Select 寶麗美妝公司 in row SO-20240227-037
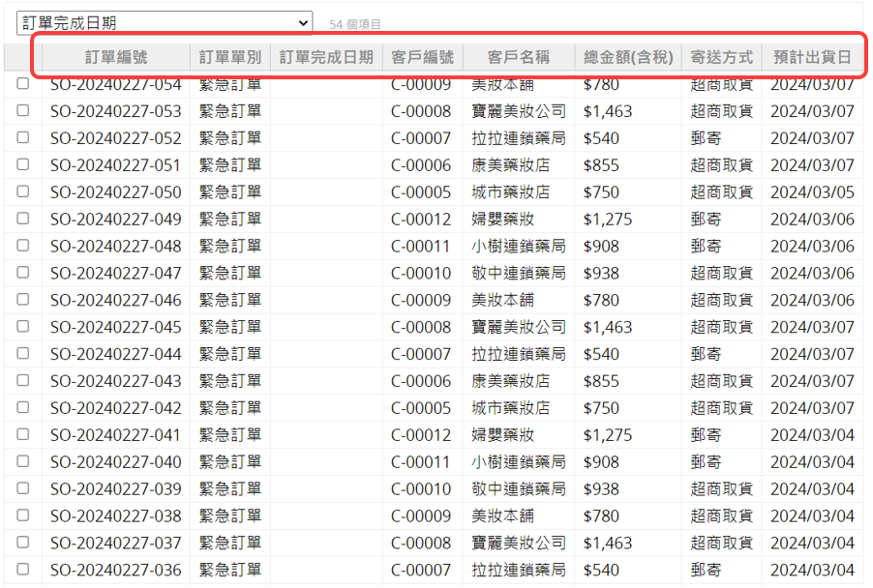This screenshot has height=588, width=873. pos(518,544)
